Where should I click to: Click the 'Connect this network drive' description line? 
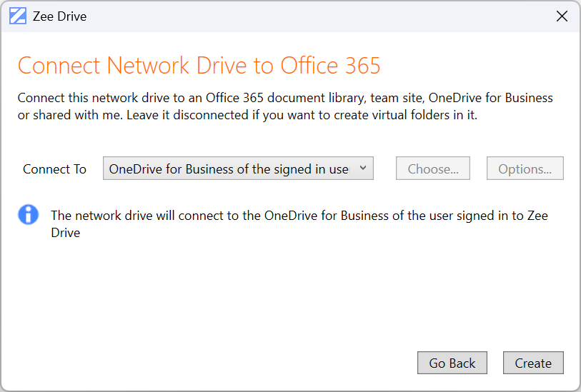coord(284,98)
